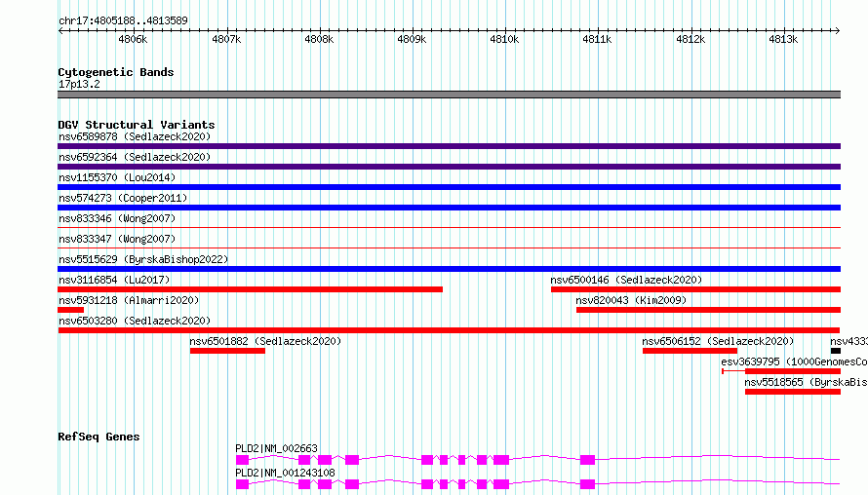Click the red bar under nsv6500146
868x495 pixels.
point(695,289)
